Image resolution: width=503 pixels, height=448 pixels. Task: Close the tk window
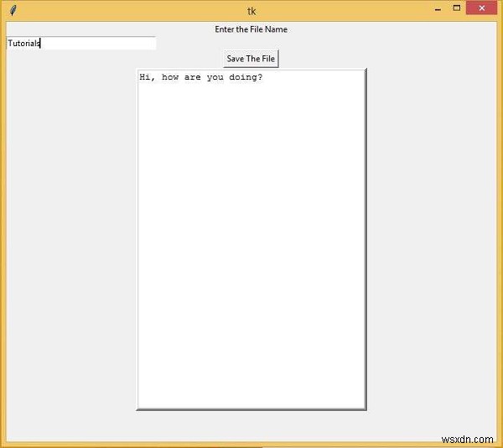tap(481, 8)
